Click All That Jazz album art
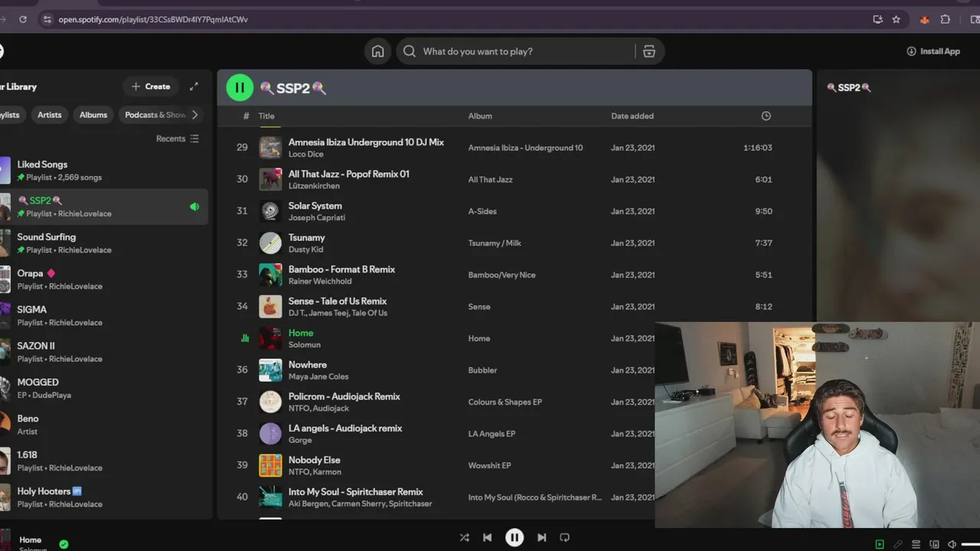This screenshot has width=980, height=551. point(270,179)
